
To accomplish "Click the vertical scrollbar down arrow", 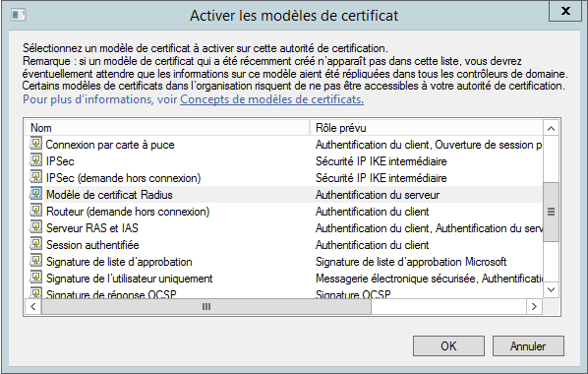I will pyautogui.click(x=551, y=289).
